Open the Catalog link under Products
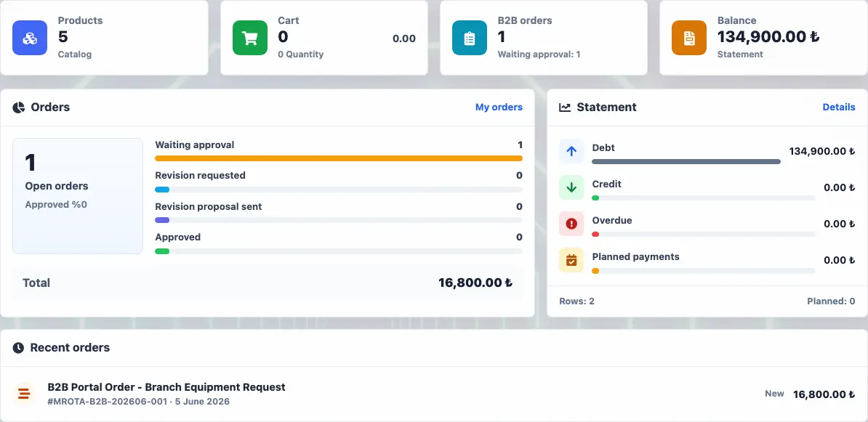The height and width of the screenshot is (422, 868). pos(75,54)
